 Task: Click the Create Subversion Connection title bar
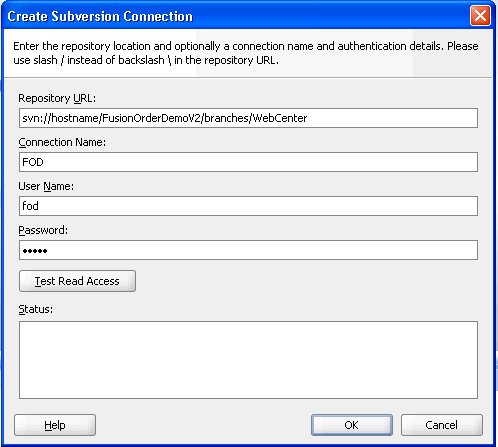(233, 16)
